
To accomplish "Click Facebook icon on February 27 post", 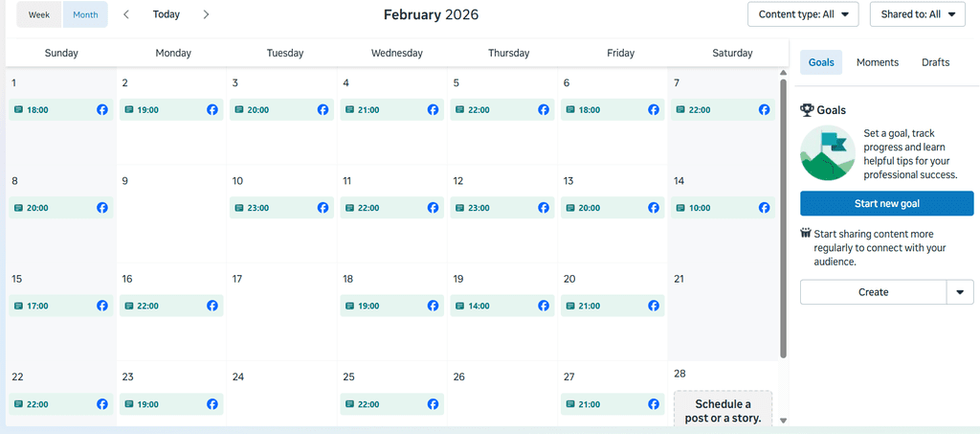I will tap(654, 404).
